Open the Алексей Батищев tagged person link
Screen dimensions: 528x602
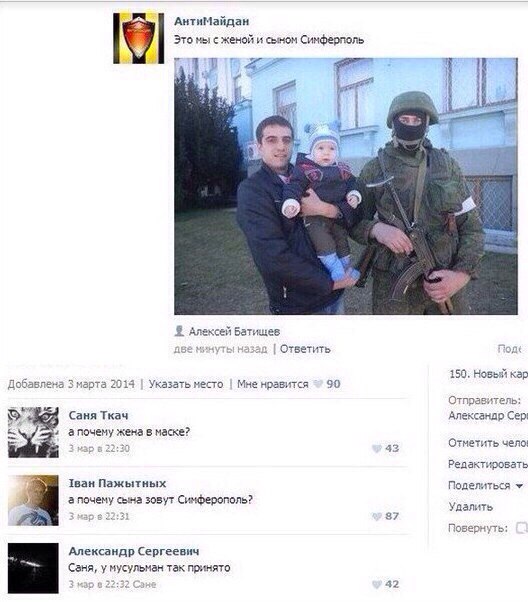click(x=234, y=331)
